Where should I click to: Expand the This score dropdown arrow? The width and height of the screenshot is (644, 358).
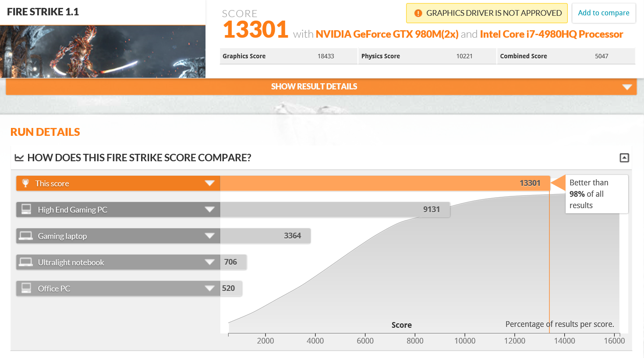coord(210,183)
